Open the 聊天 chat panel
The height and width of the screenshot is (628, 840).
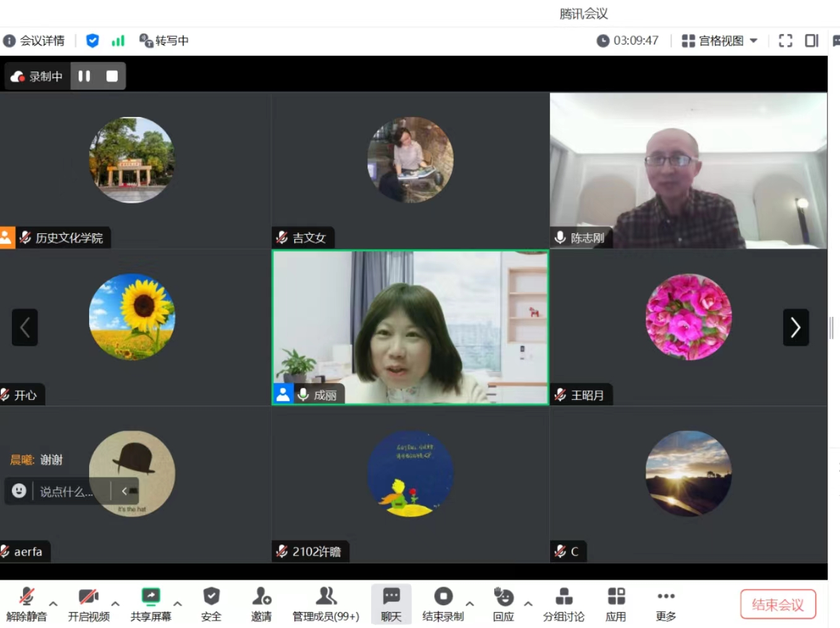[391, 603]
